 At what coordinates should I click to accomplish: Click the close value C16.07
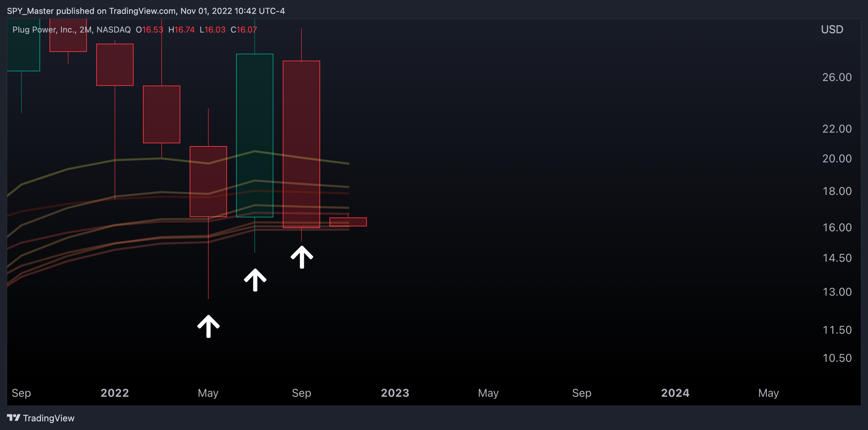point(244,30)
